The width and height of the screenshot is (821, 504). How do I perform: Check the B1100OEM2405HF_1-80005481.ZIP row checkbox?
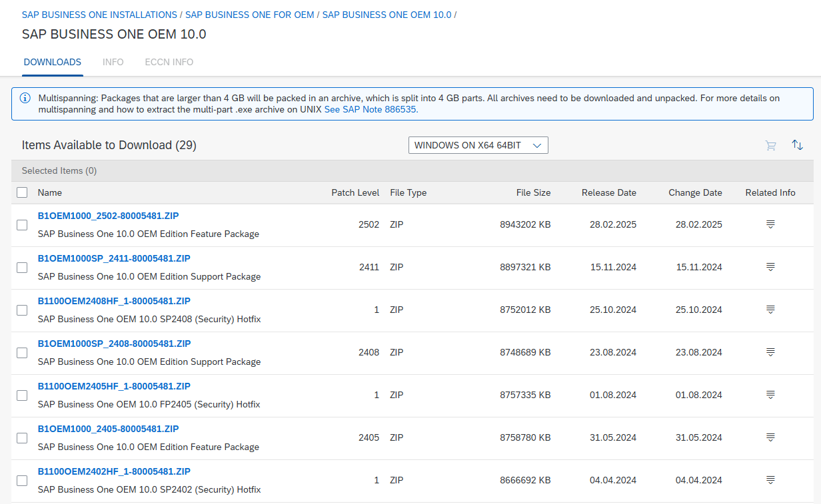(x=22, y=395)
